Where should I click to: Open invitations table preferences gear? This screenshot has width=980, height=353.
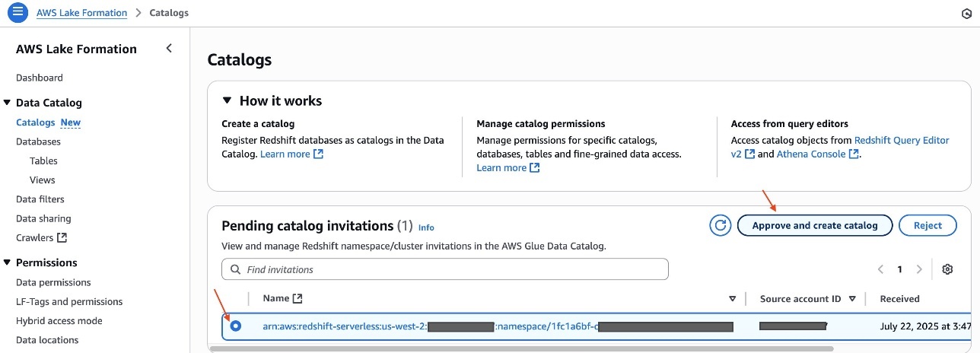pyautogui.click(x=947, y=269)
